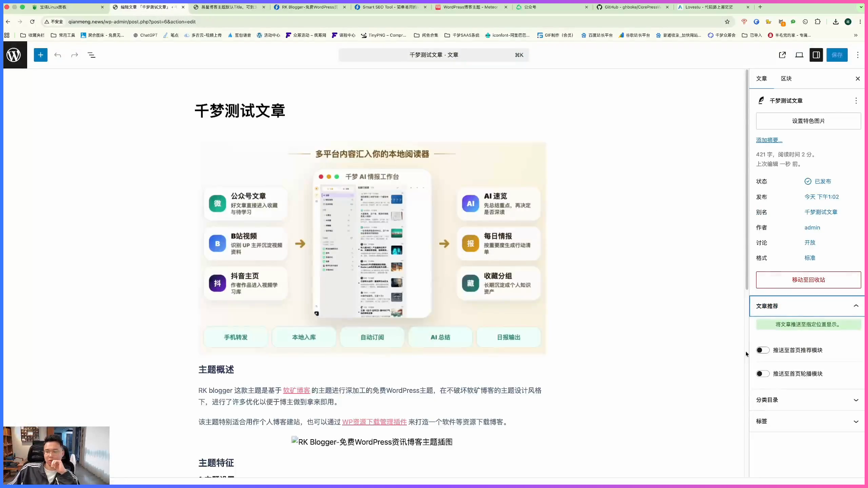Change post format 标准

tap(810, 258)
